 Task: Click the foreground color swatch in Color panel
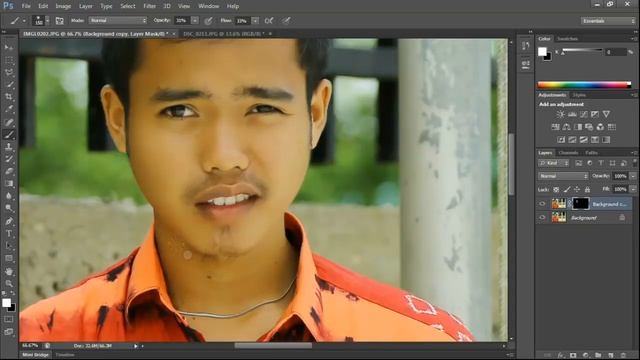click(542, 51)
